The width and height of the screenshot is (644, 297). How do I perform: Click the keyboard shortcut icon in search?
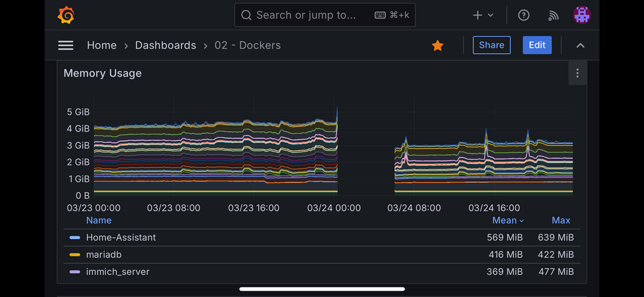(381, 15)
